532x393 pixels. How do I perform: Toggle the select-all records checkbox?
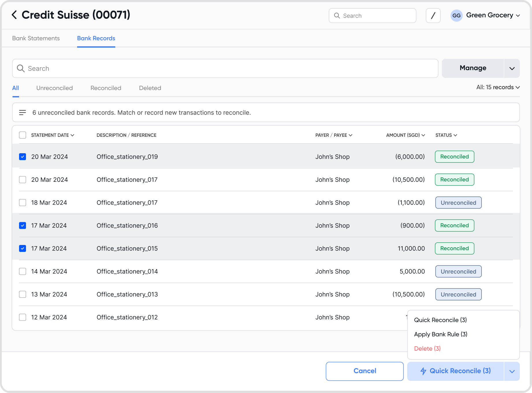[23, 135]
